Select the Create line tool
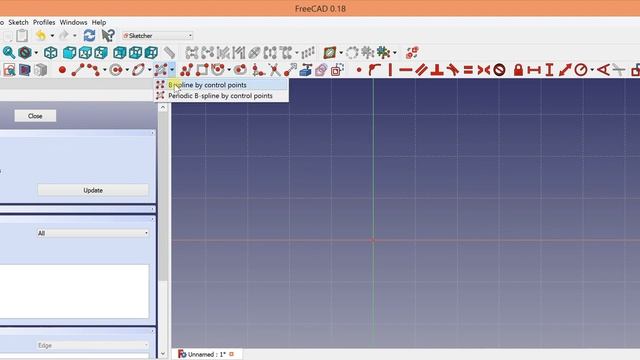Image resolution: width=640 pixels, height=360 pixels. pyautogui.click(x=78, y=70)
